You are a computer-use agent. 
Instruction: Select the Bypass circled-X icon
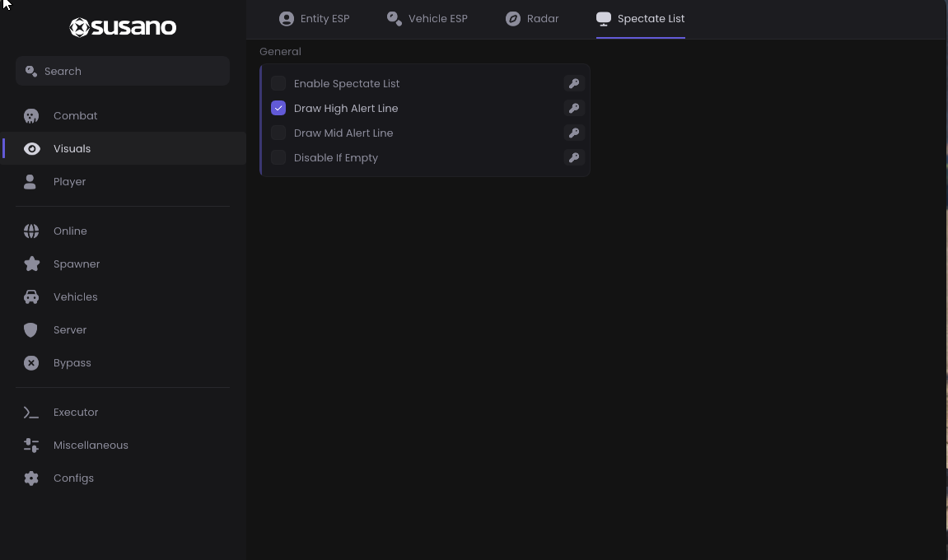coord(31,363)
